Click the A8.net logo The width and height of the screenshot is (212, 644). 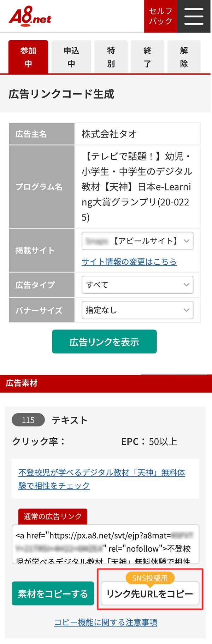pos(30,17)
